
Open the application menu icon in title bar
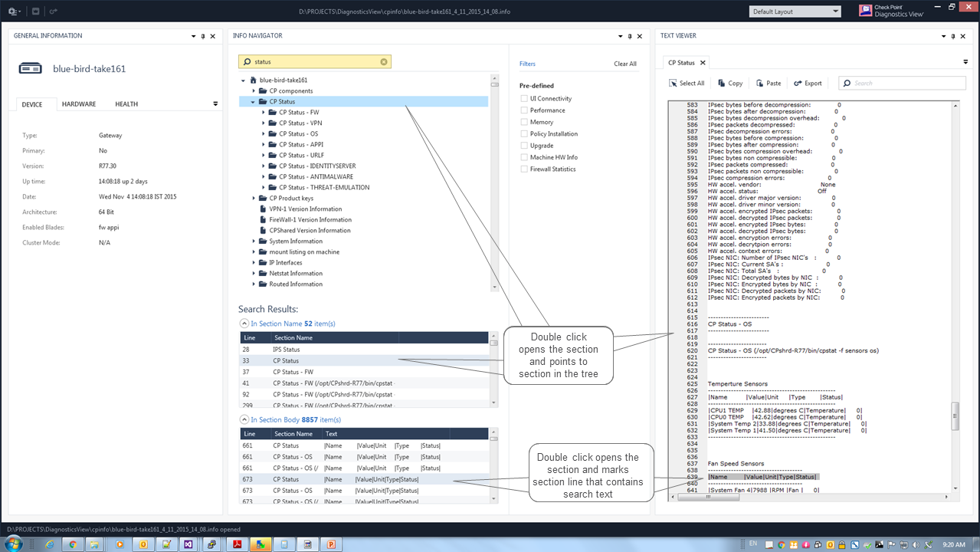14,11
